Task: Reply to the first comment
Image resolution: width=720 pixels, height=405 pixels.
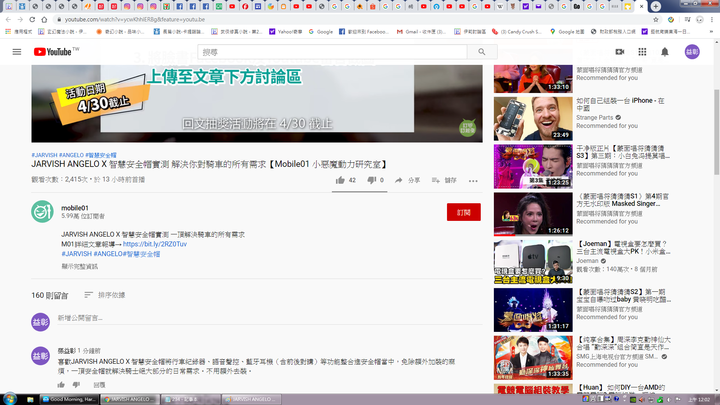Action: [99, 385]
